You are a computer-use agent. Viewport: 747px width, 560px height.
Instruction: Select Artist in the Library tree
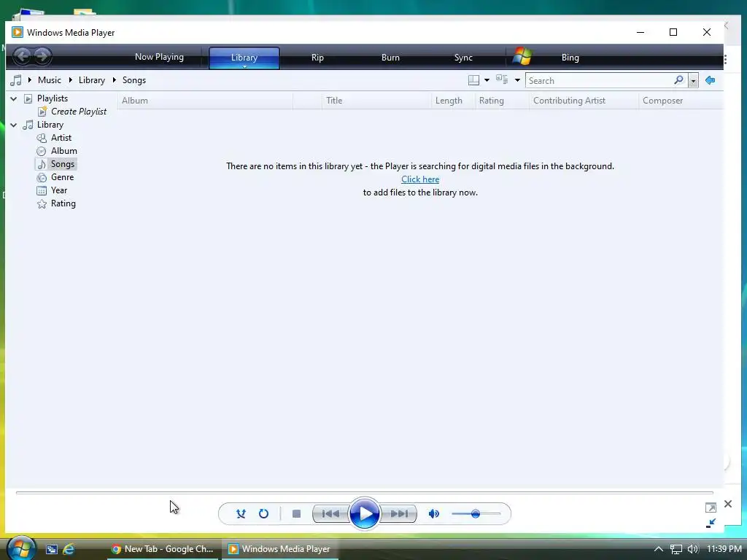[61, 138]
